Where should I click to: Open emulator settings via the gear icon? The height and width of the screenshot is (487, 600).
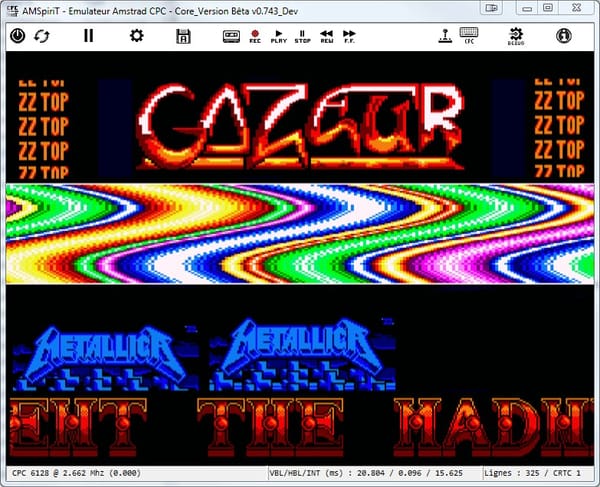click(x=136, y=36)
